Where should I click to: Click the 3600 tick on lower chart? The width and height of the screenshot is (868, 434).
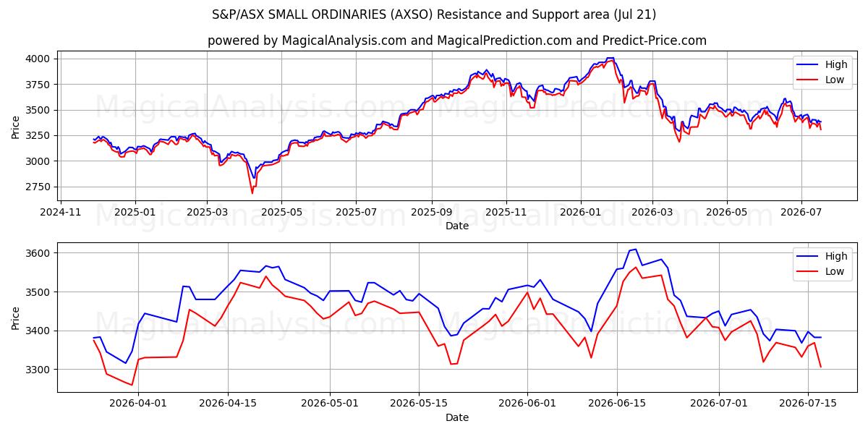[38, 253]
